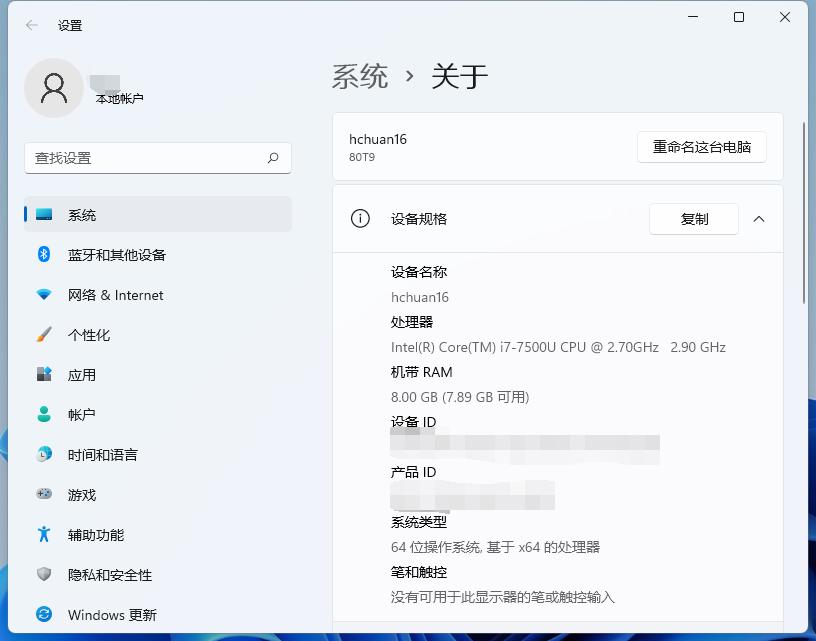The image size is (816, 641).
Task: Open the Apps settings icon
Action: pyautogui.click(x=42, y=375)
